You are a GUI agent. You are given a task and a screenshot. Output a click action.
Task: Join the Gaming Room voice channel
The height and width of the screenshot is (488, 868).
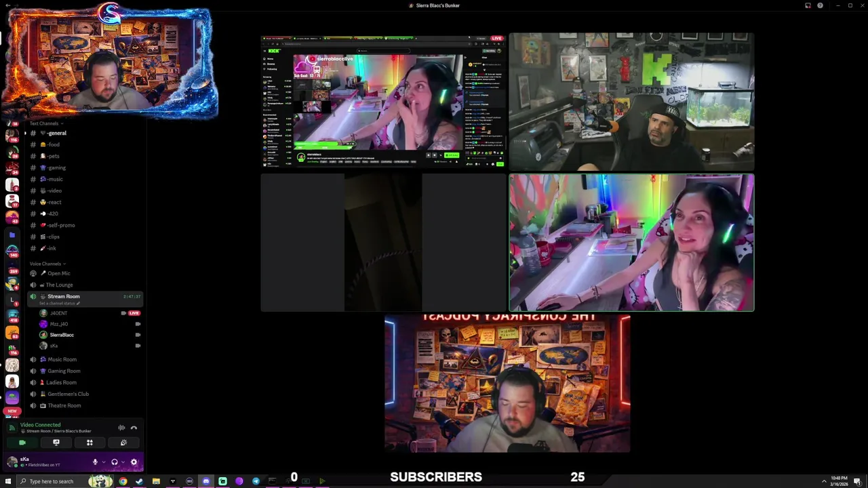(x=85, y=371)
